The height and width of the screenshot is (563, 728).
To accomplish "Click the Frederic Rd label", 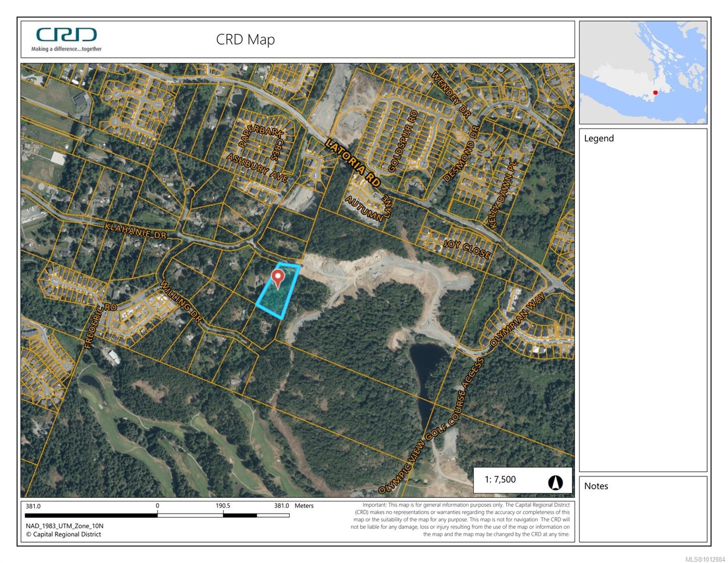I will click(x=94, y=327).
